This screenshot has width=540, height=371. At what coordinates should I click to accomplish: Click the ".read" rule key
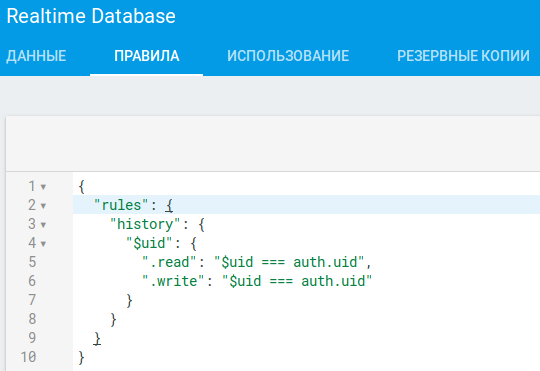[169, 262]
